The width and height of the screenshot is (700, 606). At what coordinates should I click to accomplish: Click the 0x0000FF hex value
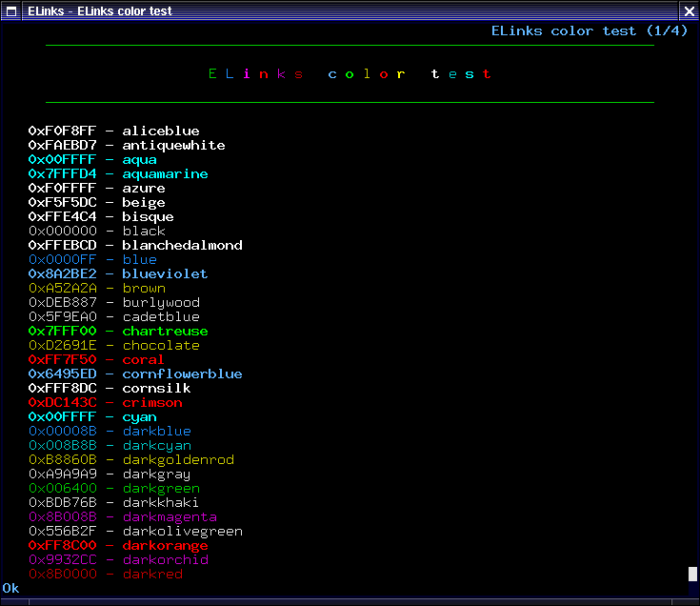63,259
